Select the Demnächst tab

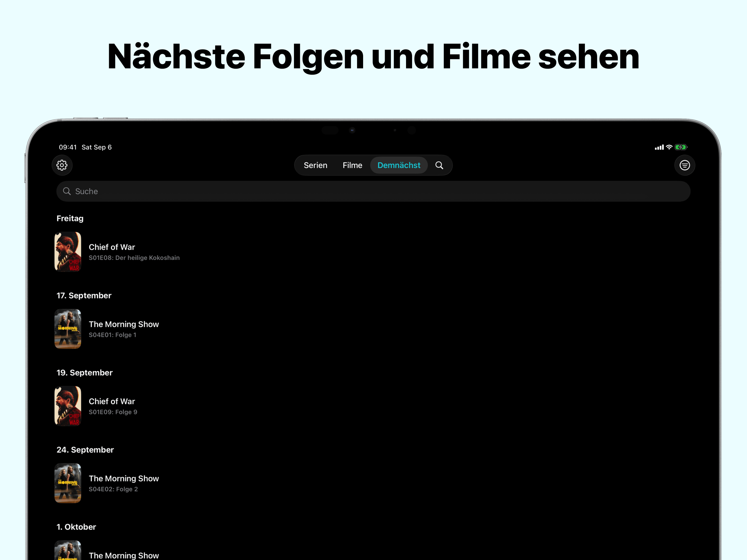(x=399, y=165)
